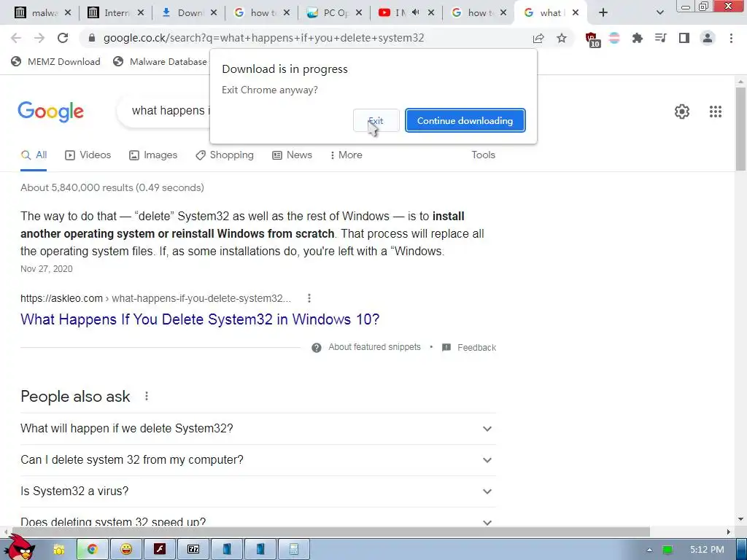This screenshot has height=560, width=747.
Task: Click the Feedback link
Action: pos(469,348)
